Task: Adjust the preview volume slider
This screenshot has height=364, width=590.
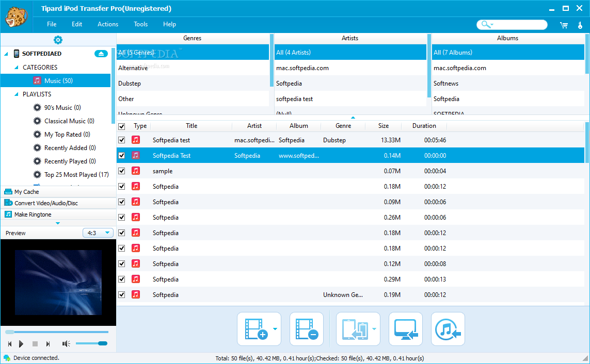Action: pyautogui.click(x=91, y=344)
